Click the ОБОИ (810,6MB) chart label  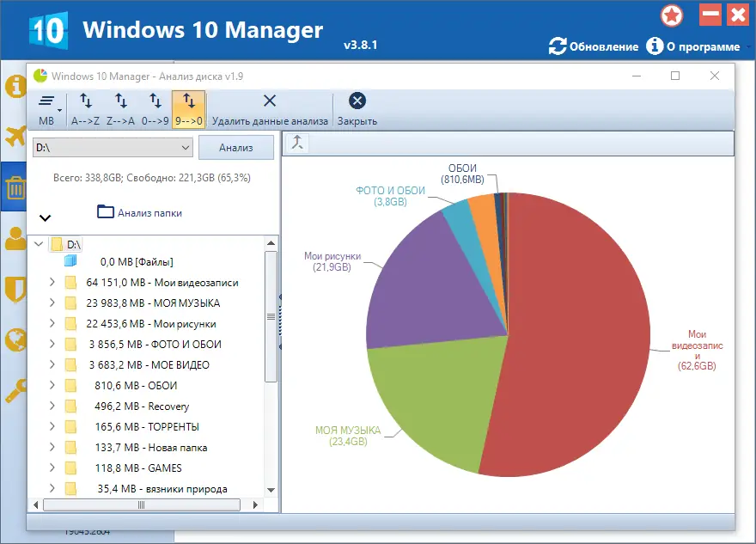click(x=462, y=174)
